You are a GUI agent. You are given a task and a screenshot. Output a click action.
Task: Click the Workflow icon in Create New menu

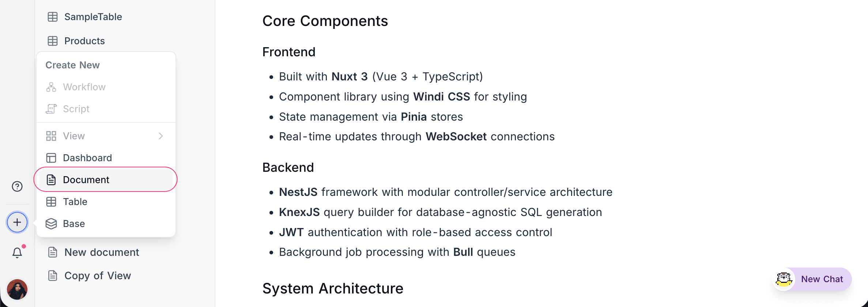pyautogui.click(x=51, y=87)
